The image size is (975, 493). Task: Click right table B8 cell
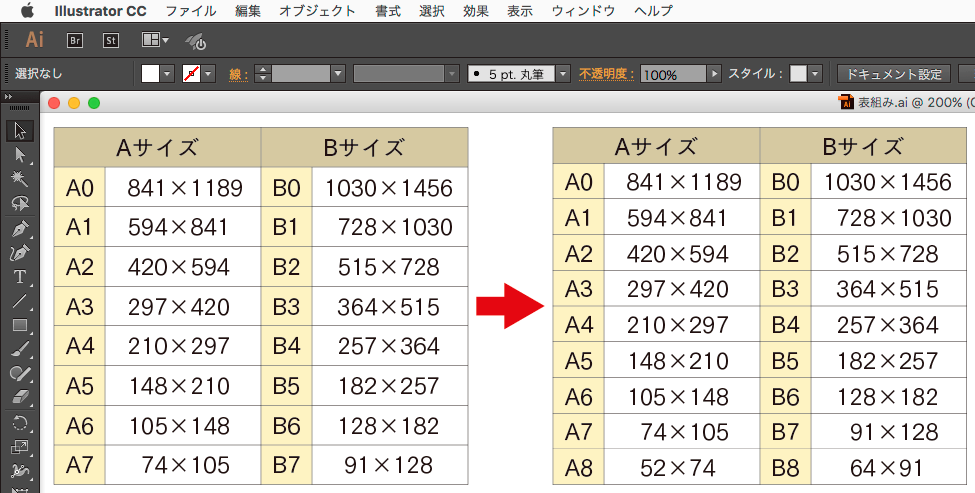pyautogui.click(x=785, y=467)
